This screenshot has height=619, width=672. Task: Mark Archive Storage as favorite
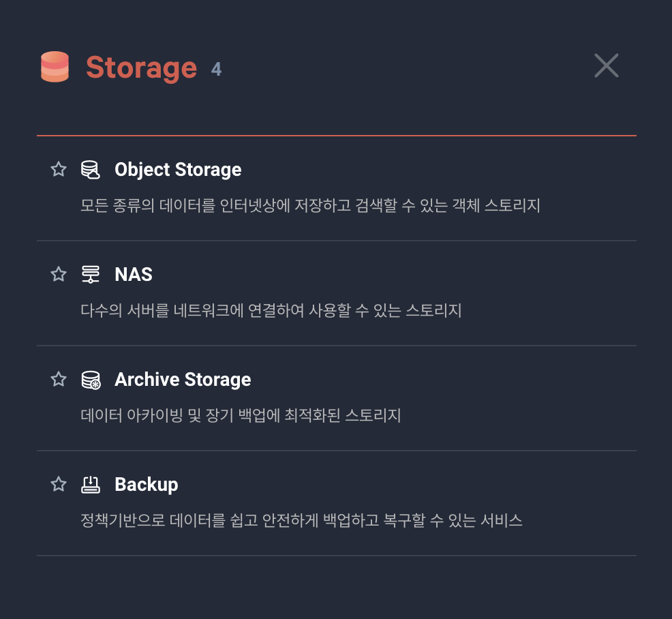coord(58,380)
